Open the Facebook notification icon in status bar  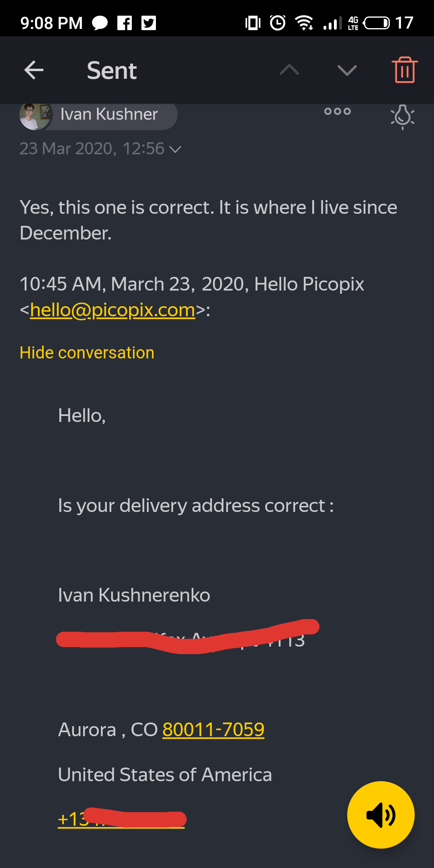125,23
